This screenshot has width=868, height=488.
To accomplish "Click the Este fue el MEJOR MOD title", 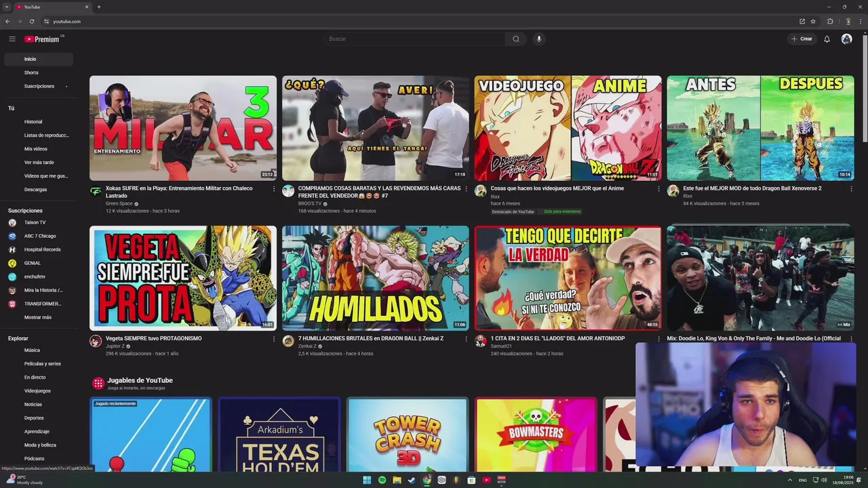I will pos(752,188).
